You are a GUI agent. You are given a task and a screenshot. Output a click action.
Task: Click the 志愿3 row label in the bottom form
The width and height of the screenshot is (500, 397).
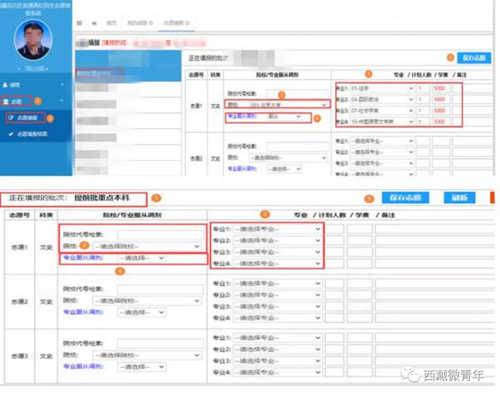[x=19, y=356]
